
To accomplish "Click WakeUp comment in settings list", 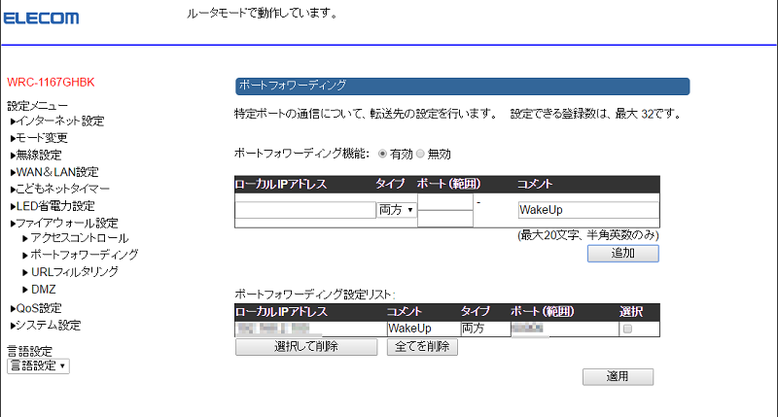I will click(410, 329).
